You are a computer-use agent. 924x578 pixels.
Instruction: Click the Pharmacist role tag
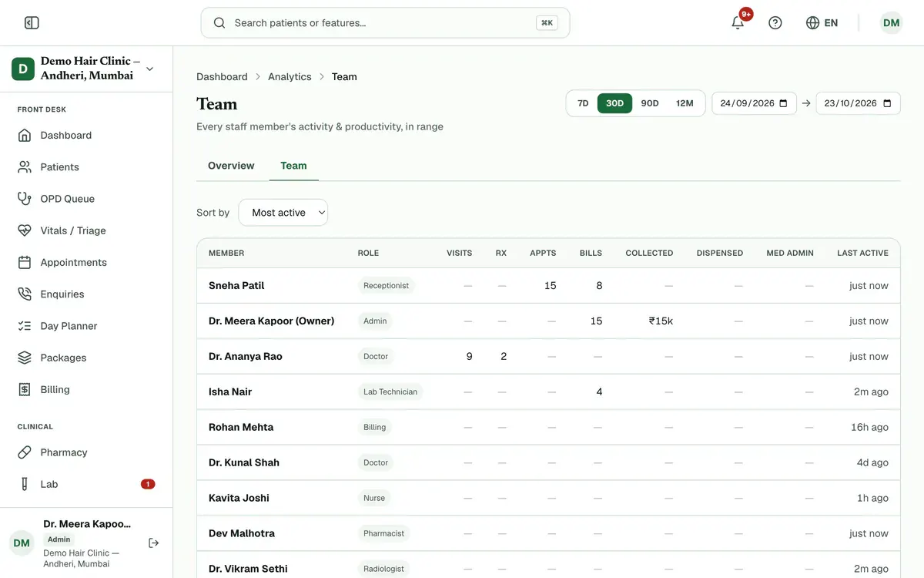click(383, 533)
